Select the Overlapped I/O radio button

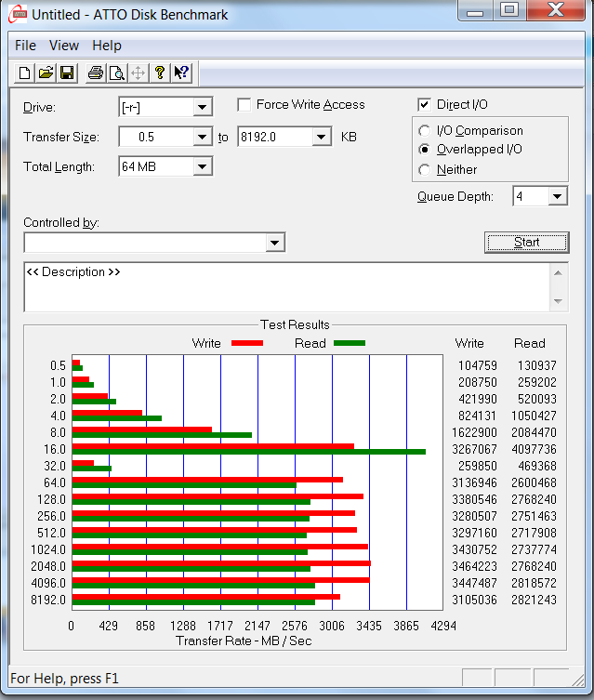(x=425, y=150)
